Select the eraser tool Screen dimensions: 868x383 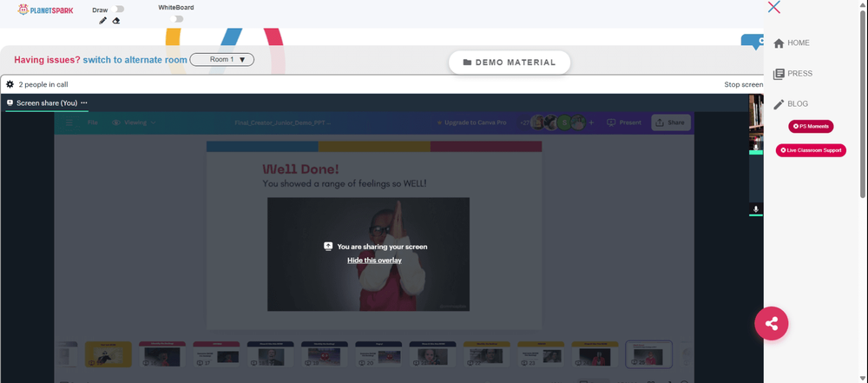(x=115, y=21)
